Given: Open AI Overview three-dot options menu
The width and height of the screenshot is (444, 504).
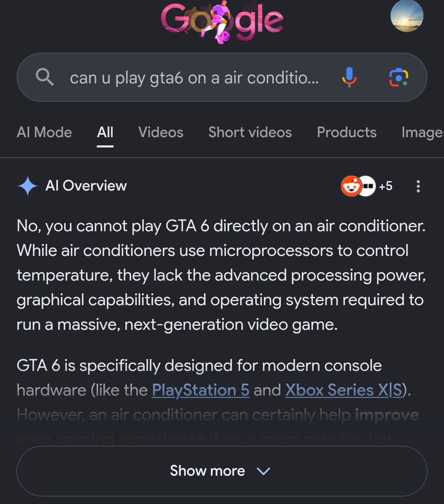Looking at the screenshot, I should (418, 186).
